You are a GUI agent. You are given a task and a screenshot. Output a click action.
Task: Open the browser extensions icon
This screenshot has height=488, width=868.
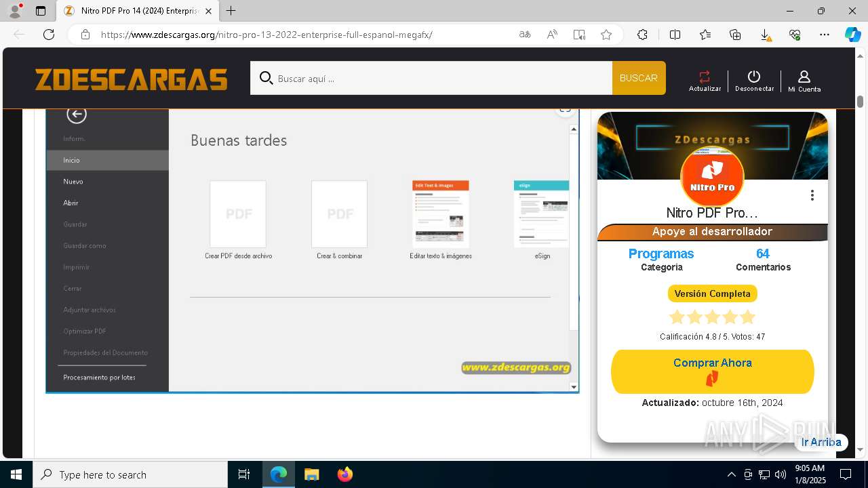(642, 35)
